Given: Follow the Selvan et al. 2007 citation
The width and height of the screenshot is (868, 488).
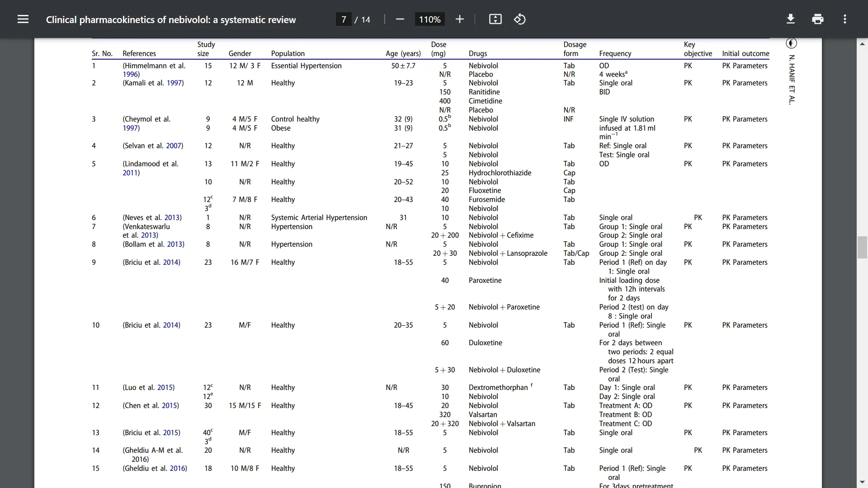Looking at the screenshot, I should tap(174, 146).
